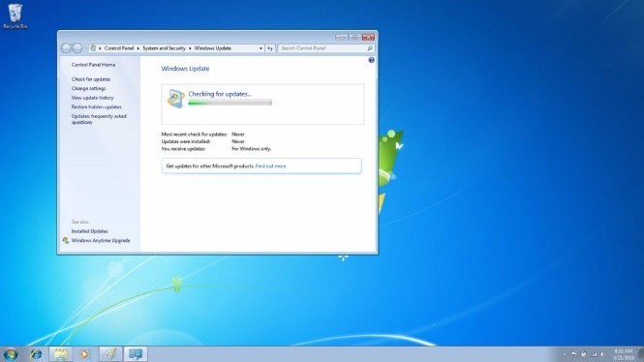Open address bar history dropdown
Screen dimensions: 644x362
261,48
